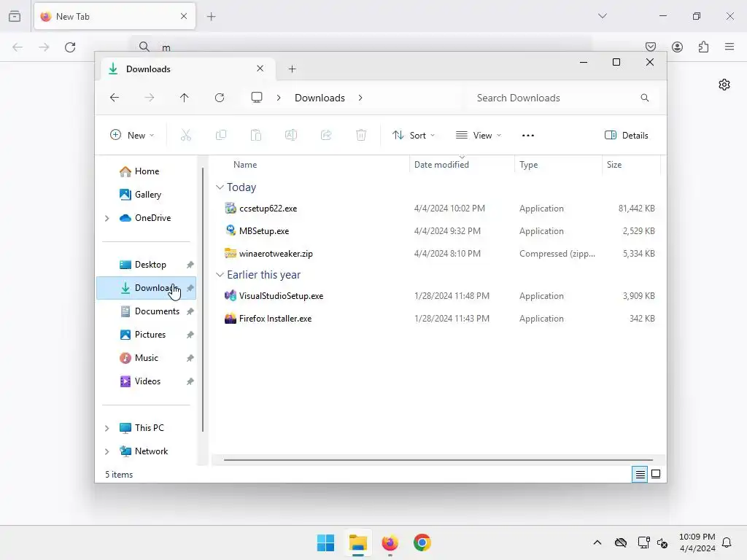
Task: Switch to details list view button
Action: coord(640,474)
